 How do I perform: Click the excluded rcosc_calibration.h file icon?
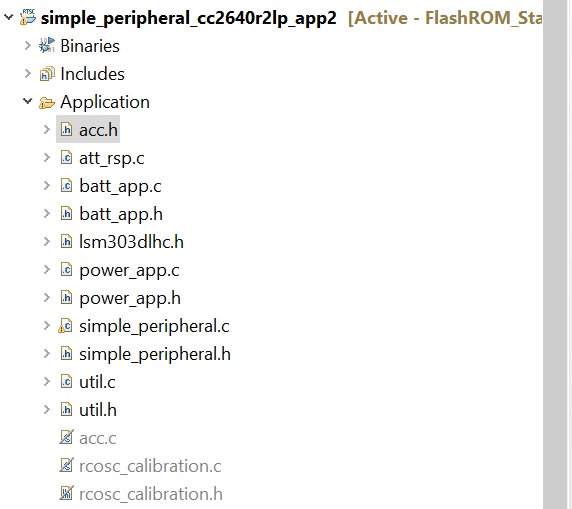click(66, 493)
